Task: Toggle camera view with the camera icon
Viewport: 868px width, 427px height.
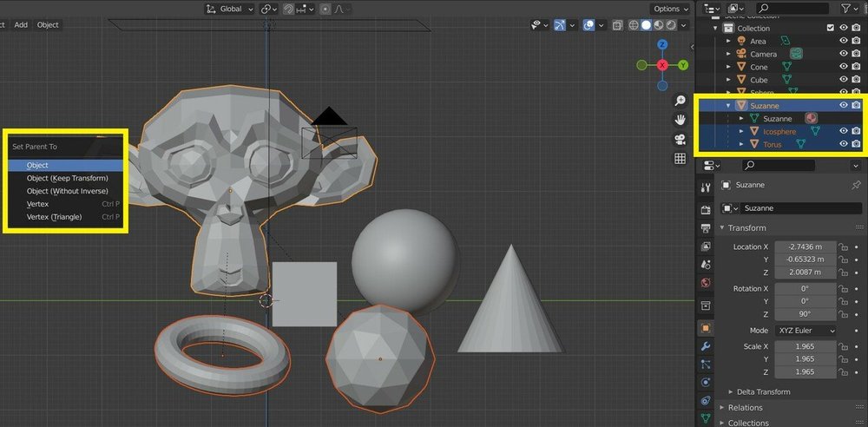Action: click(x=681, y=139)
